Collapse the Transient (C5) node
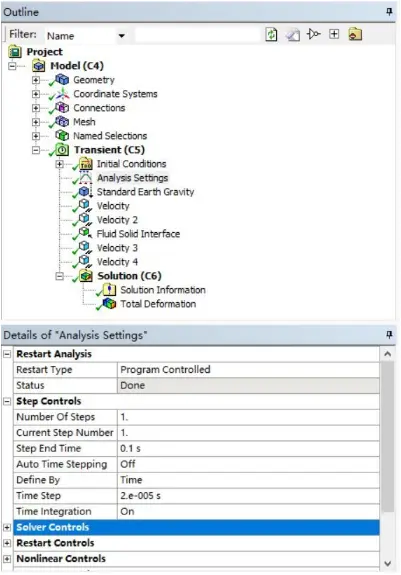 pos(36,150)
